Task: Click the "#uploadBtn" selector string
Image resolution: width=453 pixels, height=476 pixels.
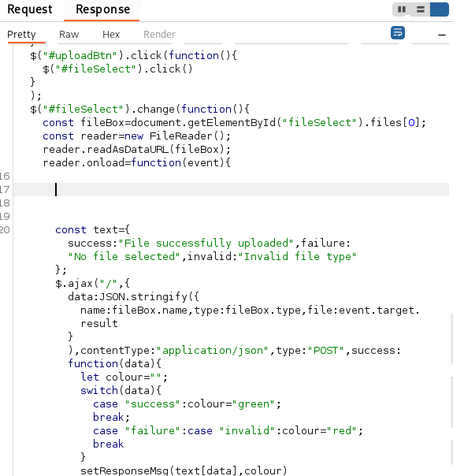Action: 80,55
